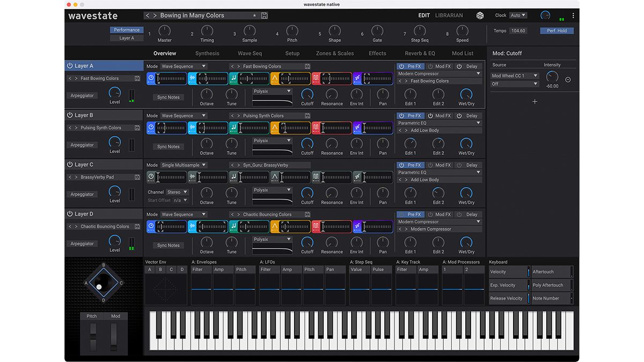Screen dimensions: 644x362
Task: Toggle Layer B Delay effect
Action: point(459,116)
